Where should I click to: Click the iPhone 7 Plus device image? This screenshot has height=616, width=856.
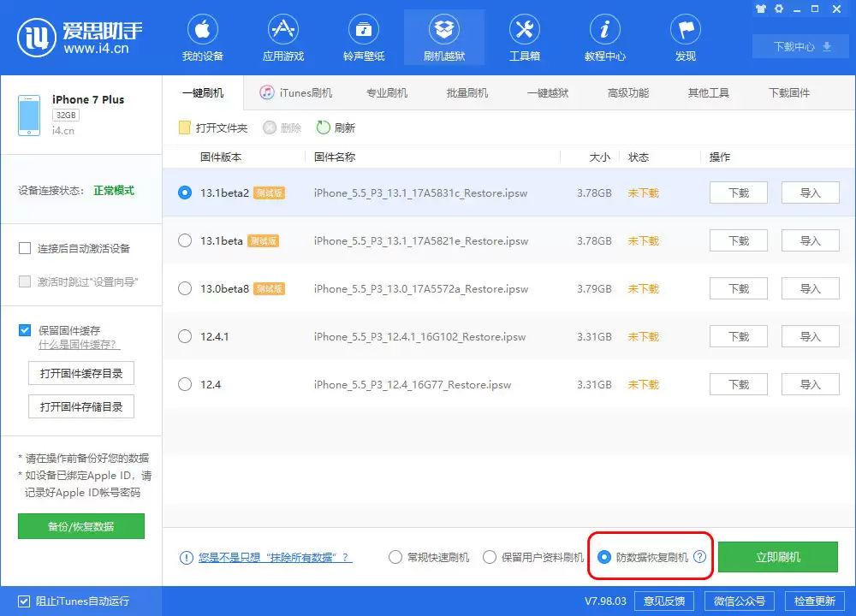29,115
